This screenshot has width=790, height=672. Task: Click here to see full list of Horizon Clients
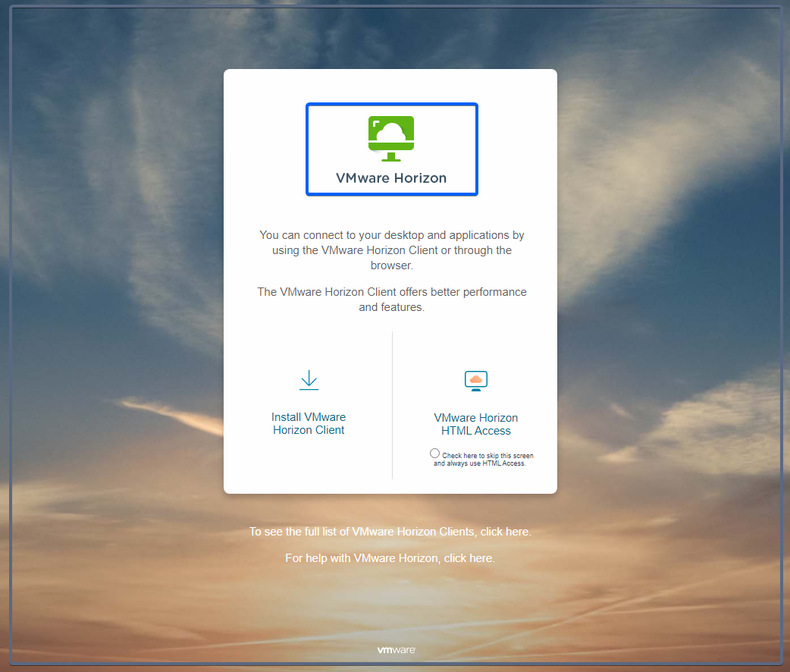pyautogui.click(x=505, y=531)
